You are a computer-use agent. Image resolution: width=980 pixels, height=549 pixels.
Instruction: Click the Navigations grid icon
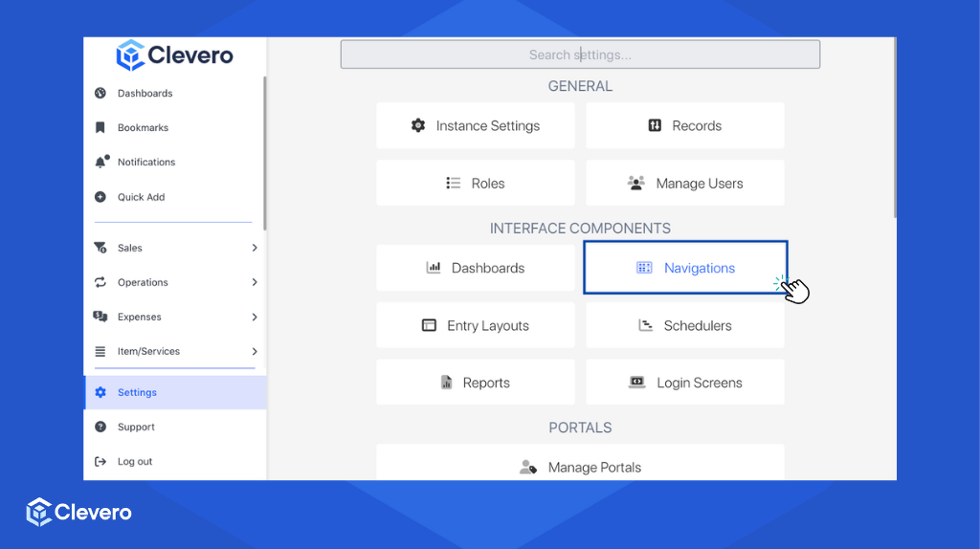click(x=644, y=267)
